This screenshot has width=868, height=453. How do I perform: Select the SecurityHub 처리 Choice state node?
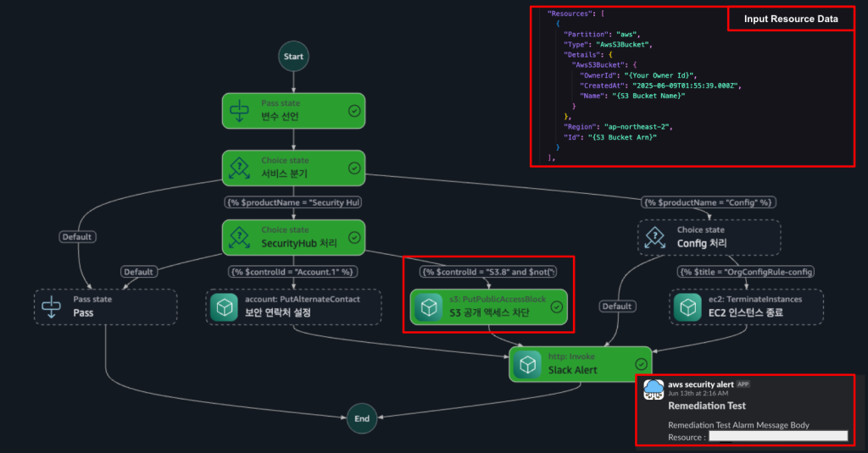point(293,238)
